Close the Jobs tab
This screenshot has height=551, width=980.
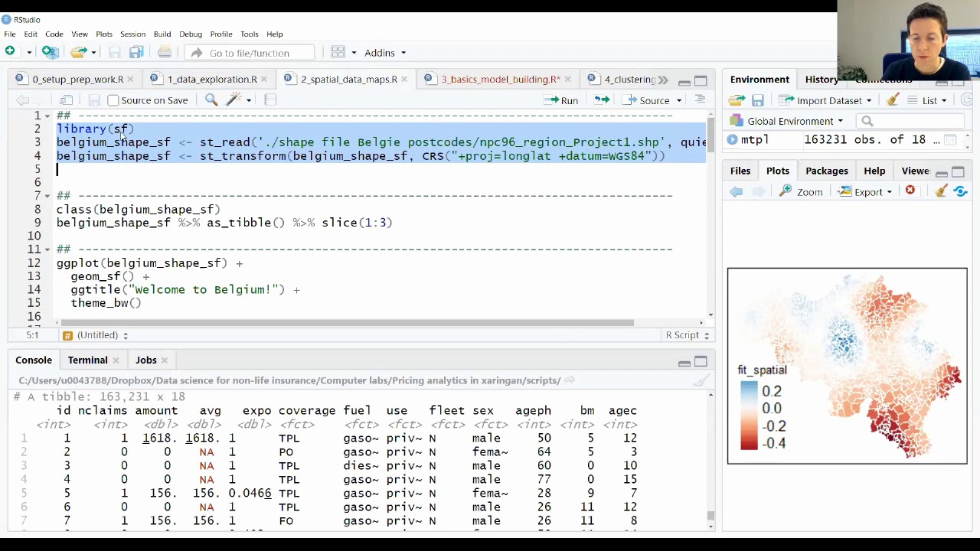(x=164, y=360)
